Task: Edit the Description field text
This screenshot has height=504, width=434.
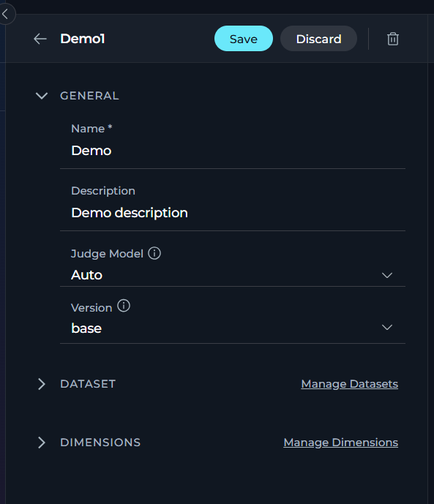Action: [233, 213]
